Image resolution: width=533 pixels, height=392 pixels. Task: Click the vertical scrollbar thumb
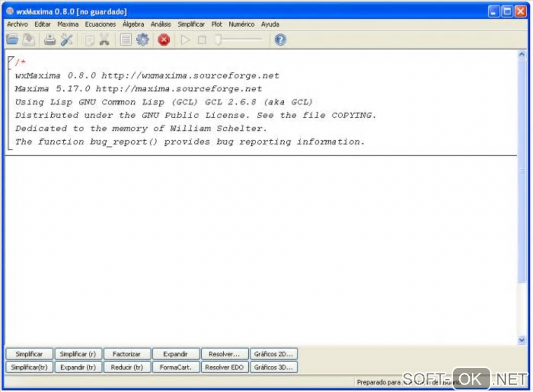coord(522,170)
